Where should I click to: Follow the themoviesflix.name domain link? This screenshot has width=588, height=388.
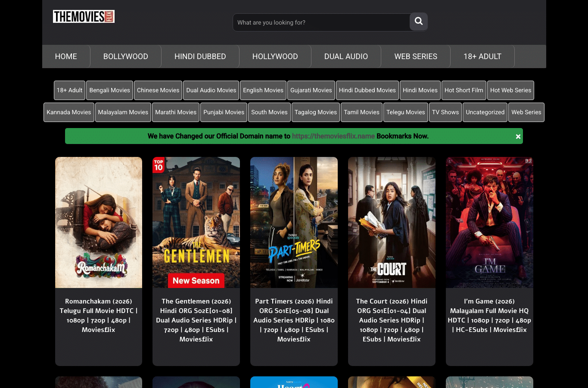(333, 136)
